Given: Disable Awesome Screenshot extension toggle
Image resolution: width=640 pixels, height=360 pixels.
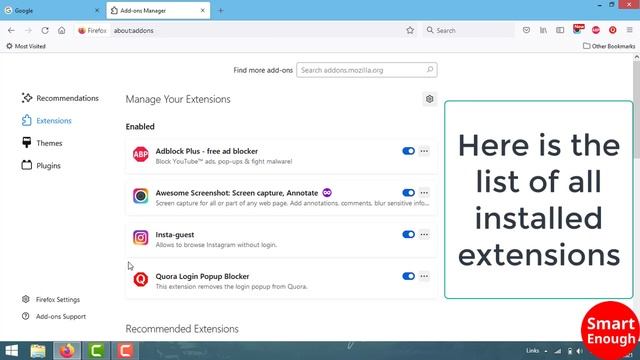Looking at the screenshot, I should point(408,193).
